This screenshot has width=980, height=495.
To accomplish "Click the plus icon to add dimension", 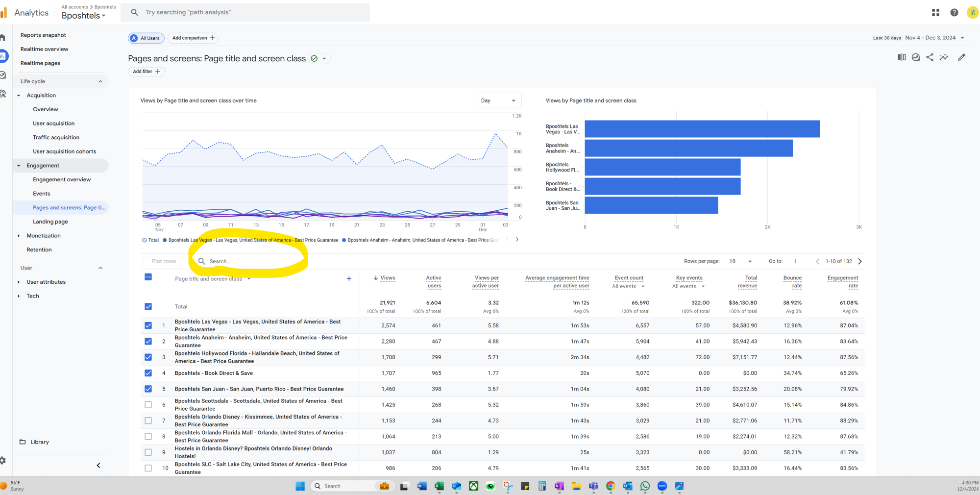I will tap(349, 279).
